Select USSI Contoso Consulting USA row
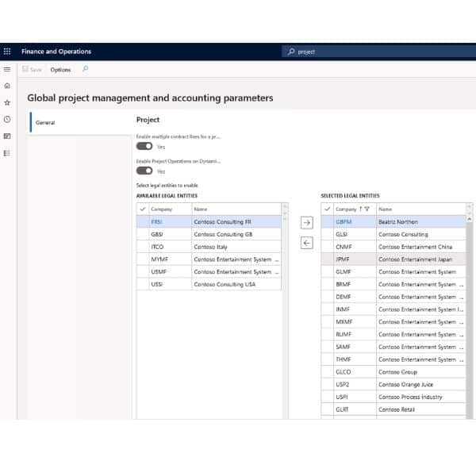Viewport: 476px width, 476px height. coord(209,284)
